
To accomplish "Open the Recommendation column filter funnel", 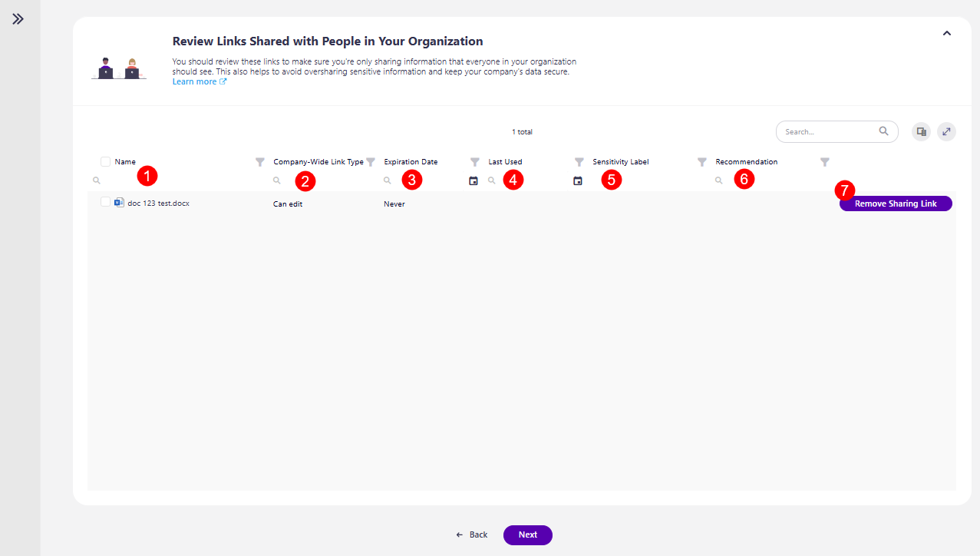I will pos(824,162).
